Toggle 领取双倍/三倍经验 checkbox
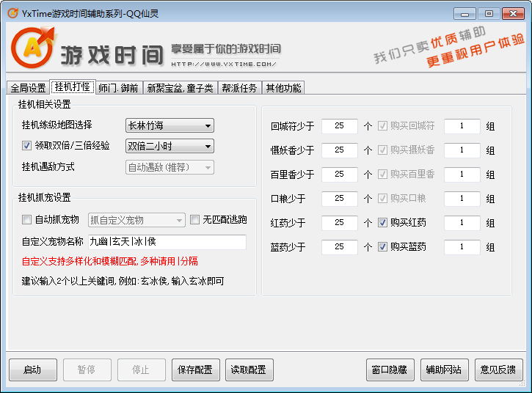 pos(27,146)
